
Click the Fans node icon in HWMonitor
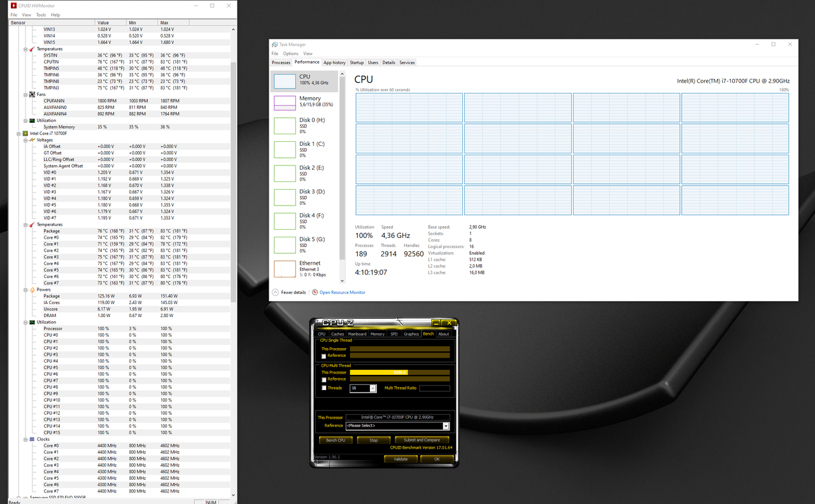click(x=32, y=94)
